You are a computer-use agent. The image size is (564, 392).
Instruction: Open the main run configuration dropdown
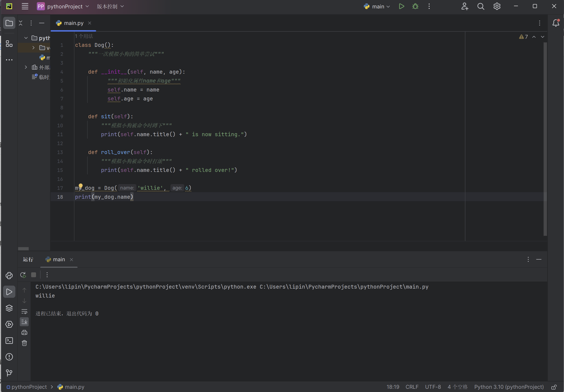pos(377,6)
